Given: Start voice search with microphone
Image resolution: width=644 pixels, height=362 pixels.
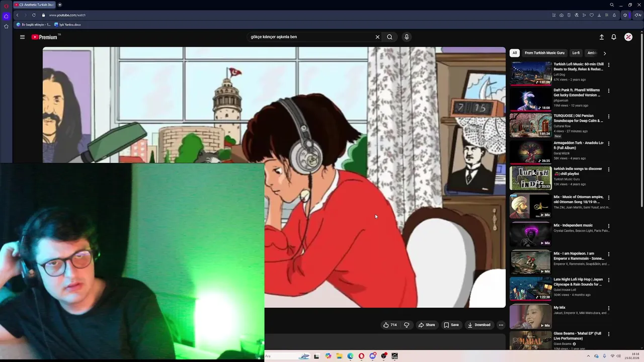Looking at the screenshot, I should click(407, 37).
